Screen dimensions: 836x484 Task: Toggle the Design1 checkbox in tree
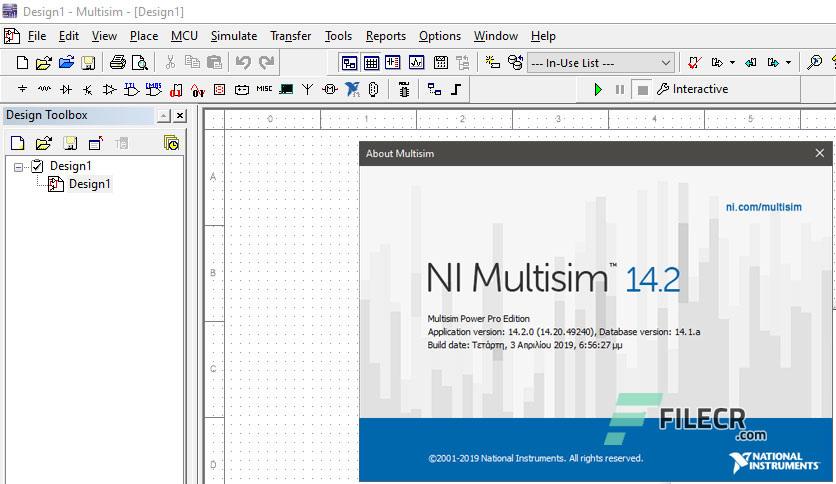(37, 166)
